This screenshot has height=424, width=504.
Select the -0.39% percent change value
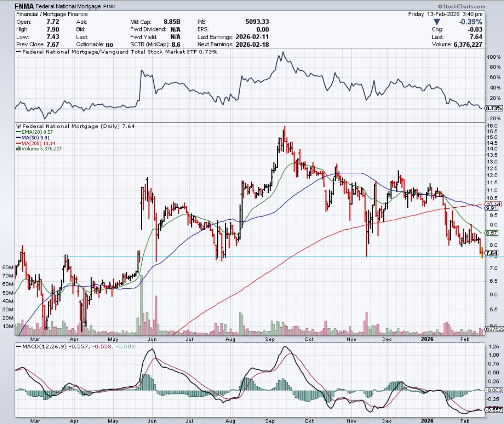click(470, 21)
